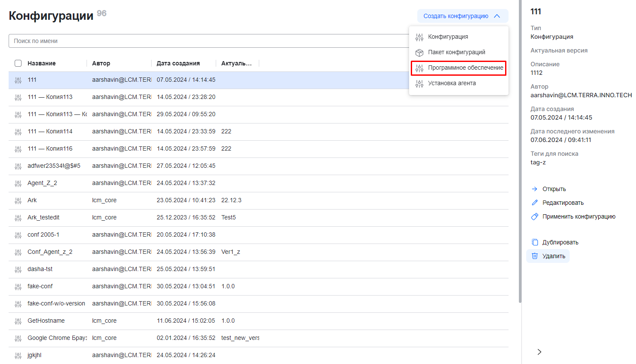Focus the Поиск по имени search field
The image size is (636, 364).
click(207, 41)
